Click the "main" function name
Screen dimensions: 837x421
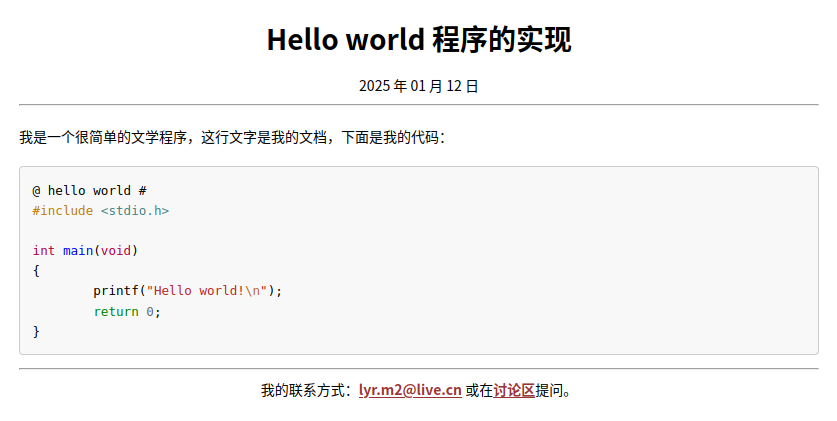tap(78, 250)
